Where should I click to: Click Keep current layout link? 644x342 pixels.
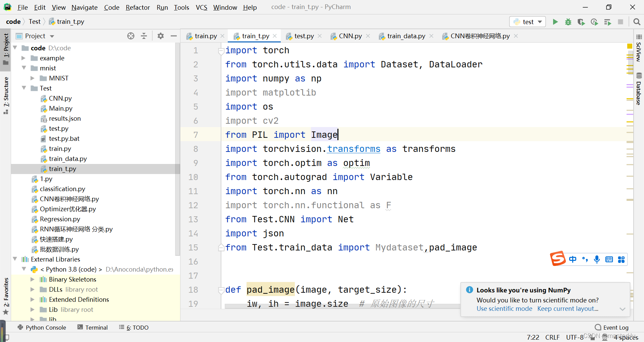[x=568, y=308]
